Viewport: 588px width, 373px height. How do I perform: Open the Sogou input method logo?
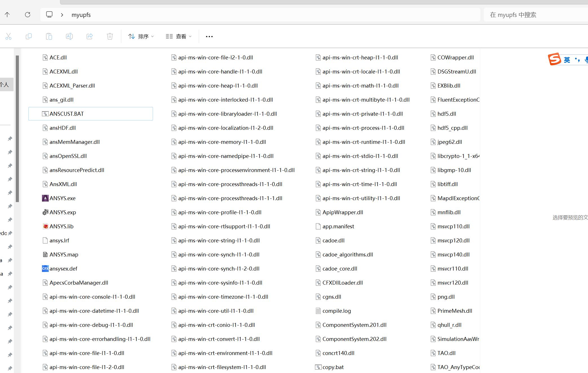click(554, 59)
